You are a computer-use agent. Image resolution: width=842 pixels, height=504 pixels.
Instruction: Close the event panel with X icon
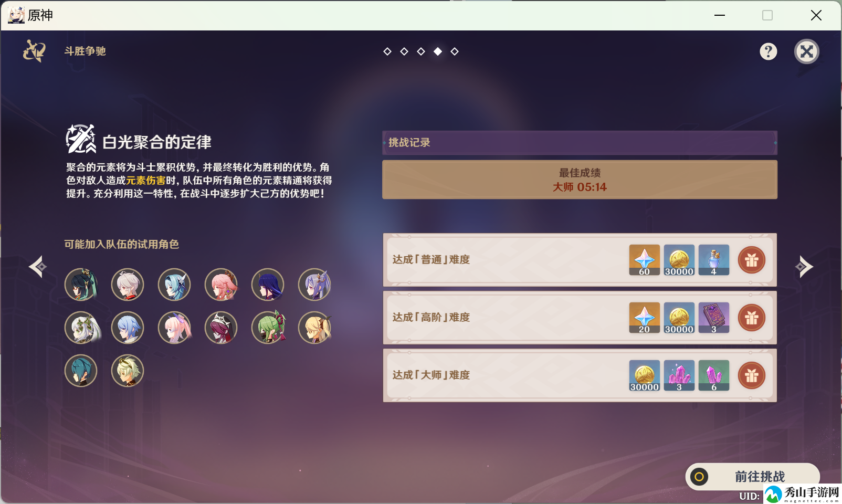point(807,51)
